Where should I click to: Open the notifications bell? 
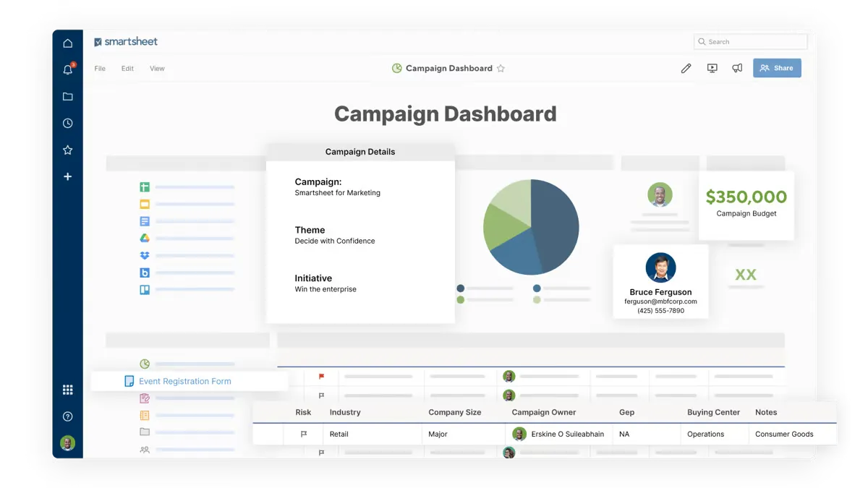pos(68,69)
